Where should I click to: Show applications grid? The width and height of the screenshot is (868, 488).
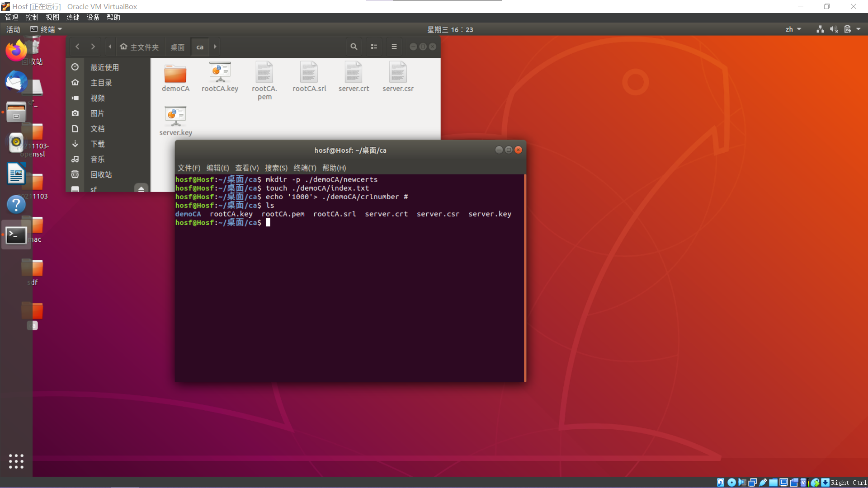(x=16, y=461)
